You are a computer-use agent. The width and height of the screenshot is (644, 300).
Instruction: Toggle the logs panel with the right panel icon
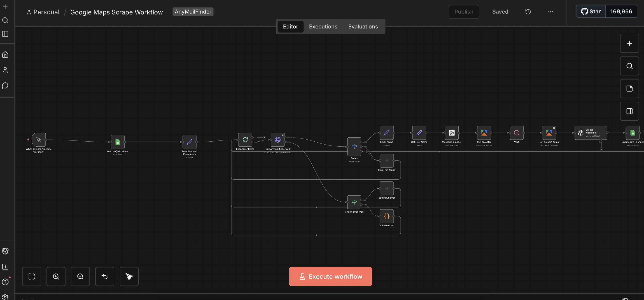click(629, 111)
